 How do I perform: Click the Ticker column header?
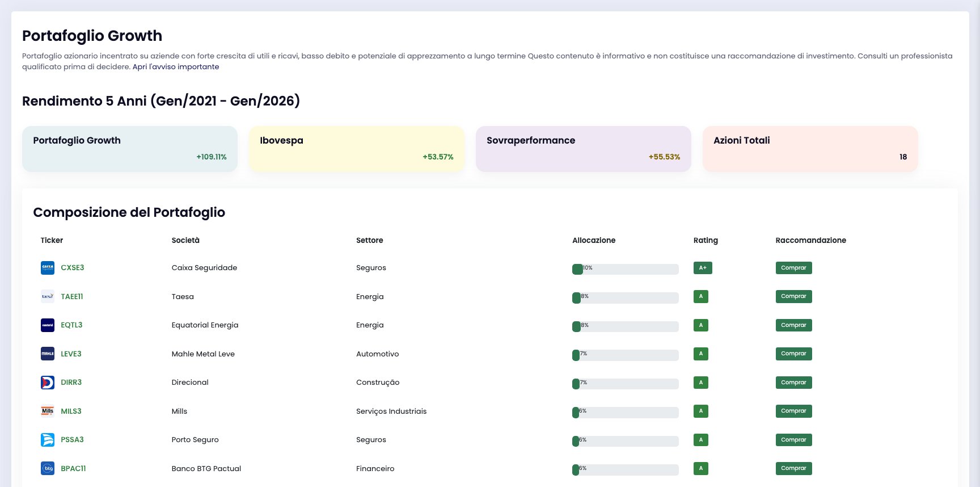click(52, 240)
